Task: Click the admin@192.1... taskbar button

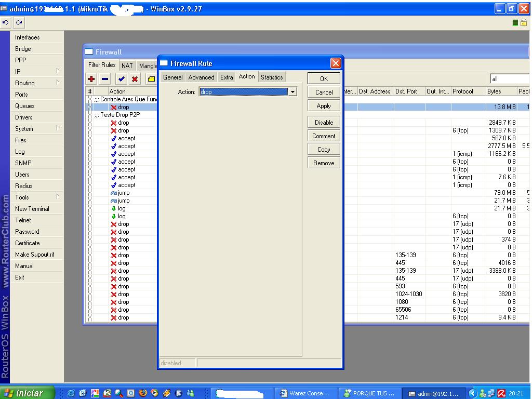Action: [434, 393]
